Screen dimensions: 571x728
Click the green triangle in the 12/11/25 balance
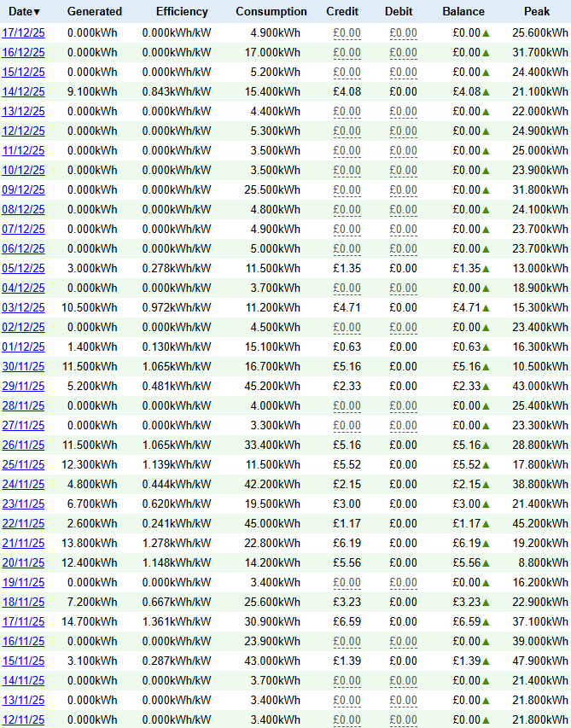[486, 720]
